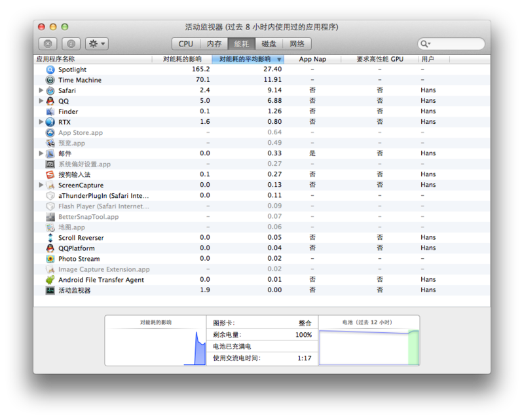Click the RTX globe icon

(50, 122)
